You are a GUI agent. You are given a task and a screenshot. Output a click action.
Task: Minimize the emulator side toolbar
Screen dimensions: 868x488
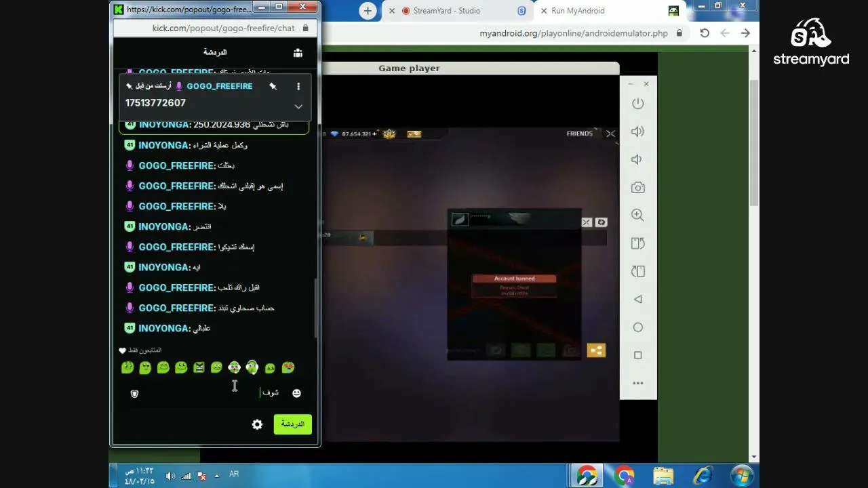[x=631, y=84]
